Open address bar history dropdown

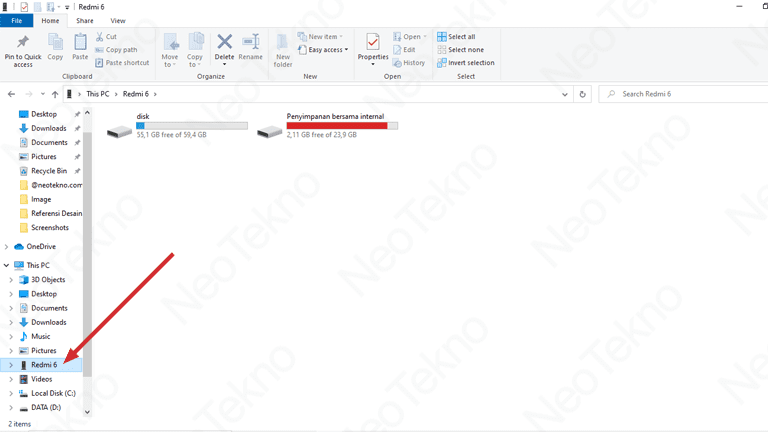(565, 94)
